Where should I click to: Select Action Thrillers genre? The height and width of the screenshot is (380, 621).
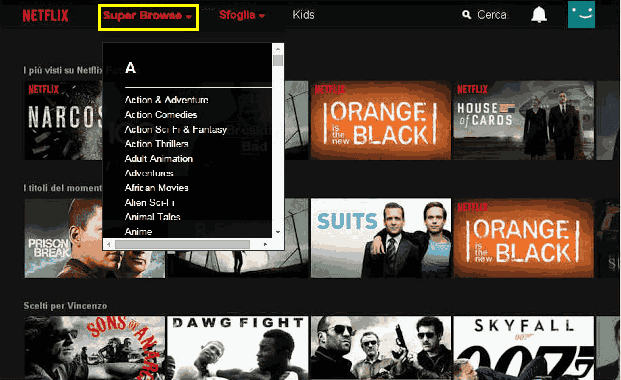click(156, 144)
